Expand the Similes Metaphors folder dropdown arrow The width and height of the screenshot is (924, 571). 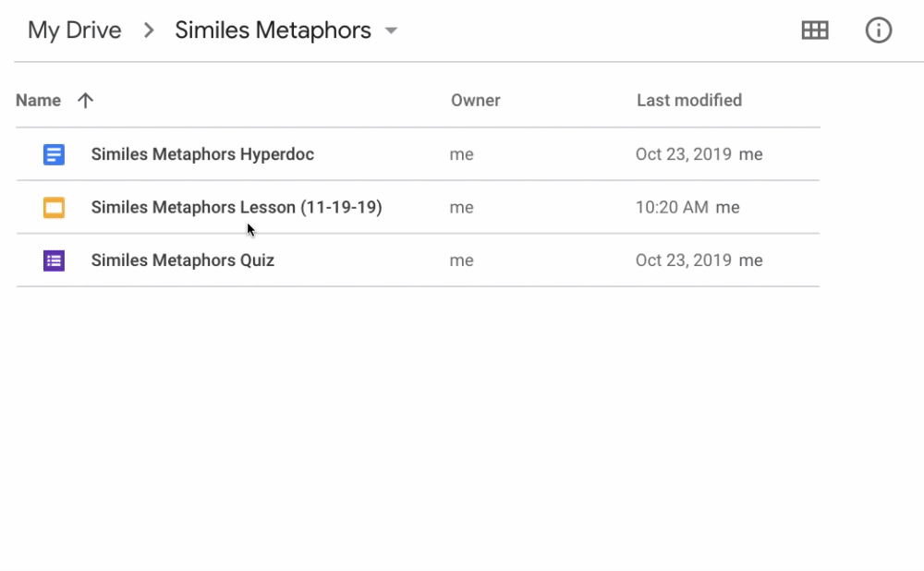coord(391,30)
